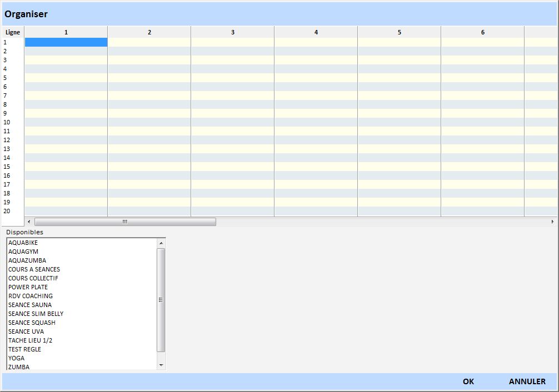Click the grid's right scroll arrow
Image resolution: width=559 pixels, height=392 pixels.
pyautogui.click(x=552, y=222)
